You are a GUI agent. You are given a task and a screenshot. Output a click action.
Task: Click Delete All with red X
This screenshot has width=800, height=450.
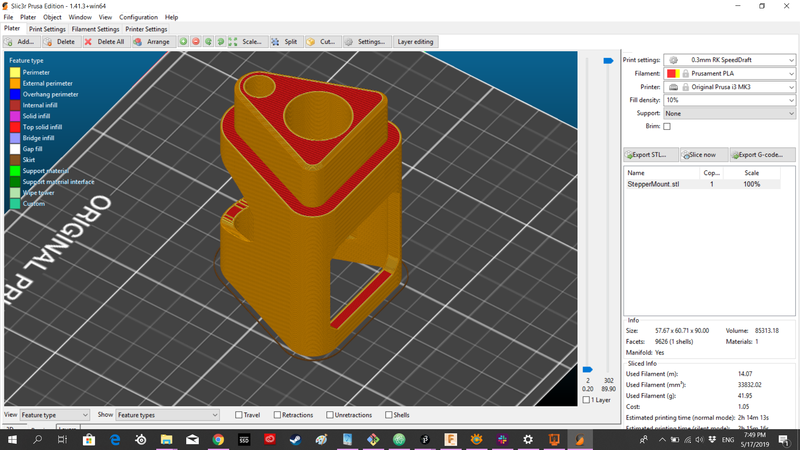tap(105, 42)
